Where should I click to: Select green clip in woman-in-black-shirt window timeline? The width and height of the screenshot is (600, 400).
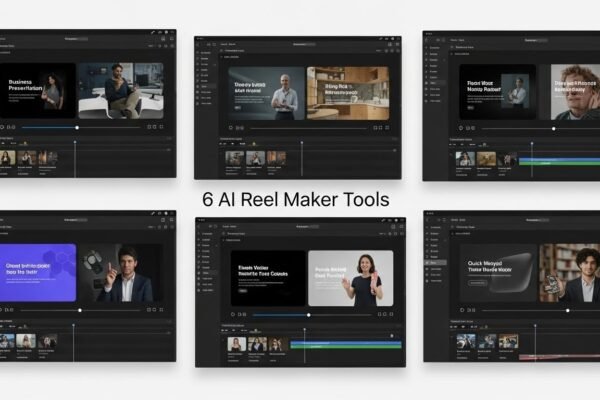click(x=346, y=347)
